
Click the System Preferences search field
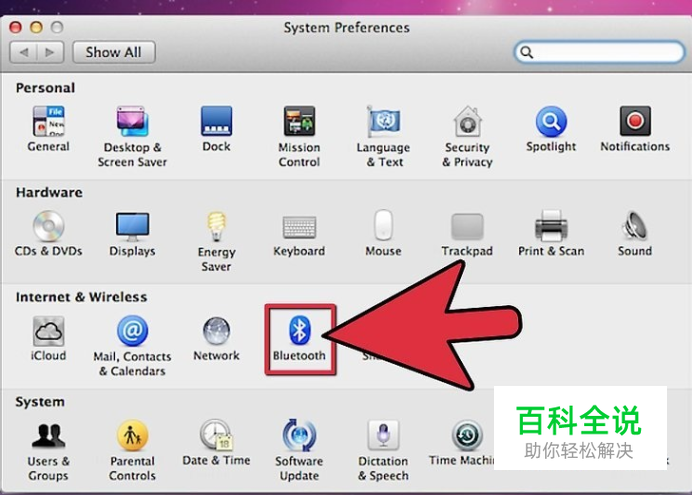[x=599, y=52]
